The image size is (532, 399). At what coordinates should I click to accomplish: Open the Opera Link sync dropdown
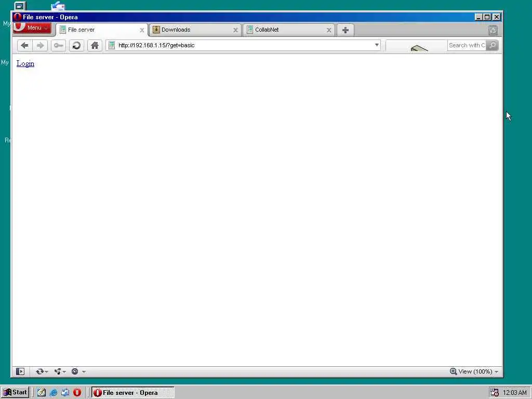click(42, 371)
